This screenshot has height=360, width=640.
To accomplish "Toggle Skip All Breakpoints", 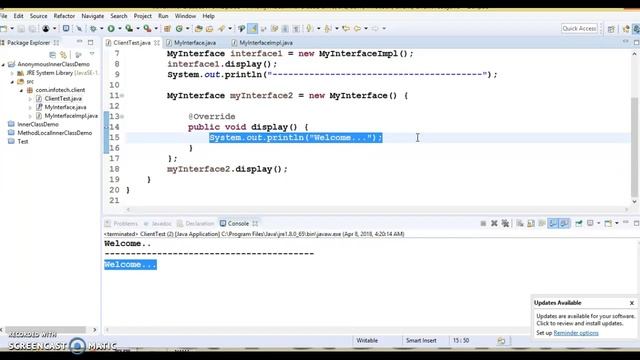I will 79,29.
